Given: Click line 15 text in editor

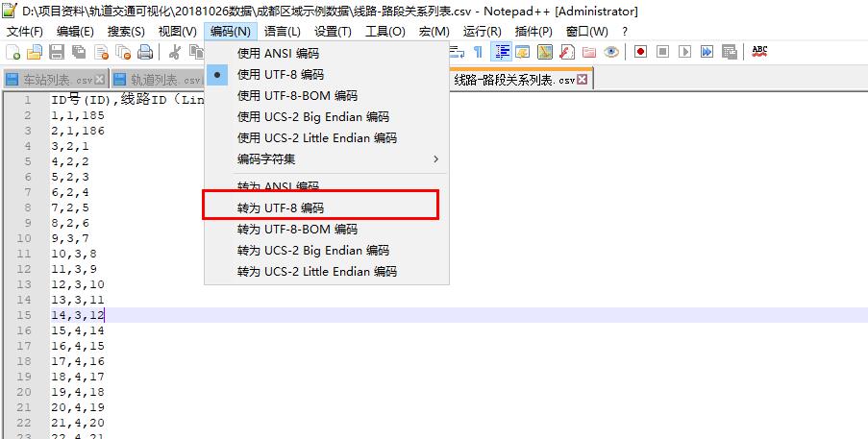Looking at the screenshot, I should [x=78, y=315].
